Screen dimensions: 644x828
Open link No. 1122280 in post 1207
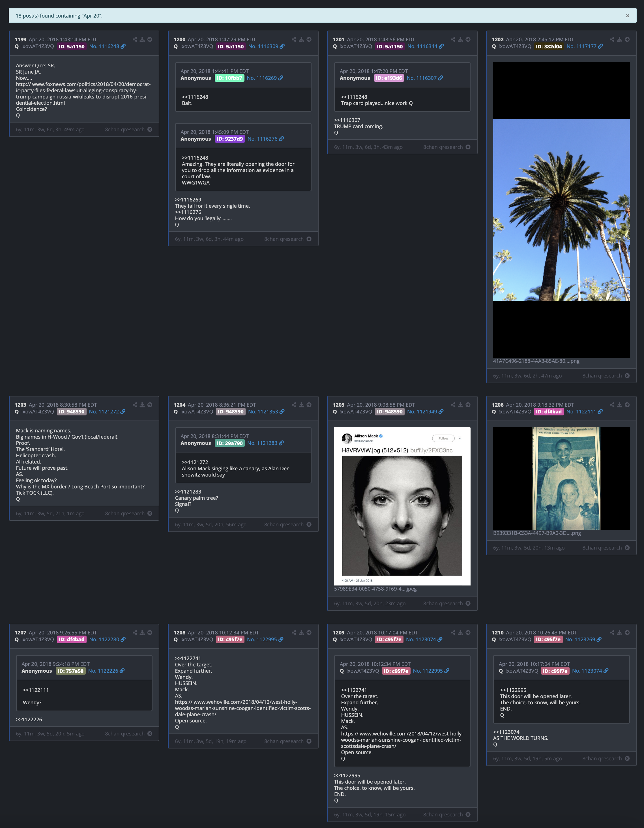coord(107,640)
